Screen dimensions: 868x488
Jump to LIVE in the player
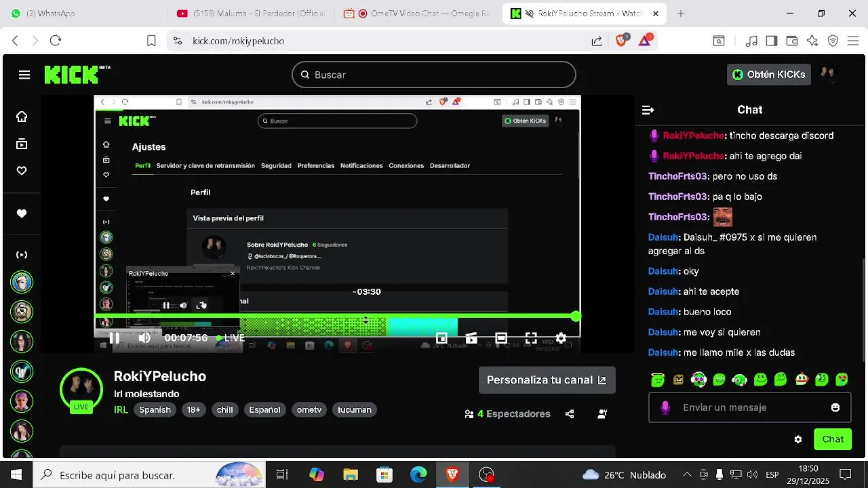click(x=231, y=338)
